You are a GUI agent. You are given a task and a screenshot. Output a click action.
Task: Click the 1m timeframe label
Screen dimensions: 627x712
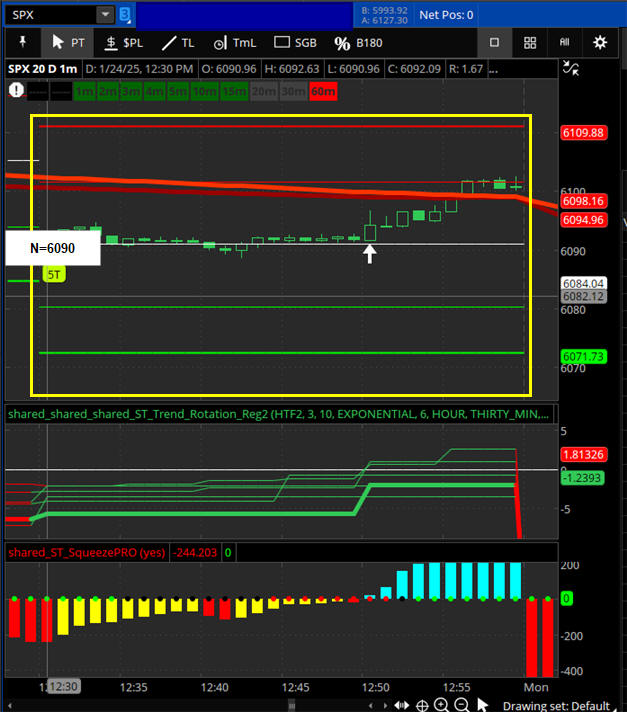[x=84, y=92]
